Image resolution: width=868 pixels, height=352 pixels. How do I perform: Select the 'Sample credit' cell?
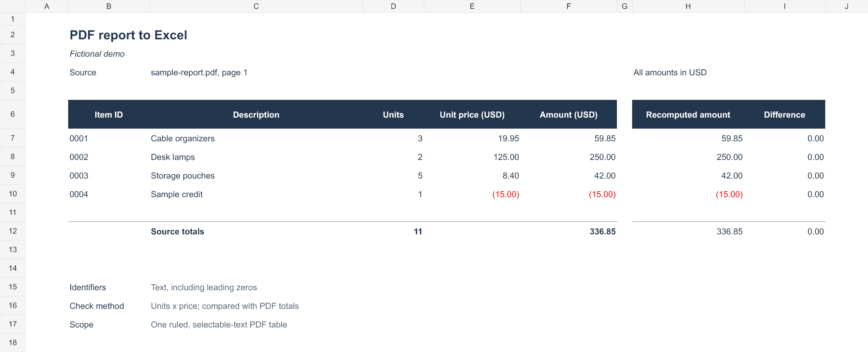click(x=256, y=194)
